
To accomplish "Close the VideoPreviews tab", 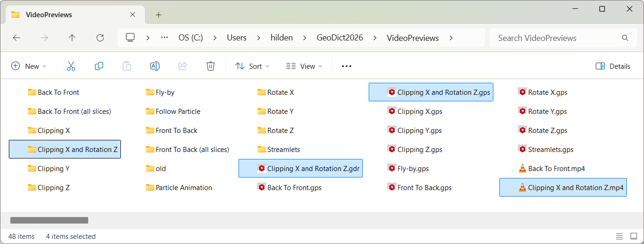I will [133, 14].
